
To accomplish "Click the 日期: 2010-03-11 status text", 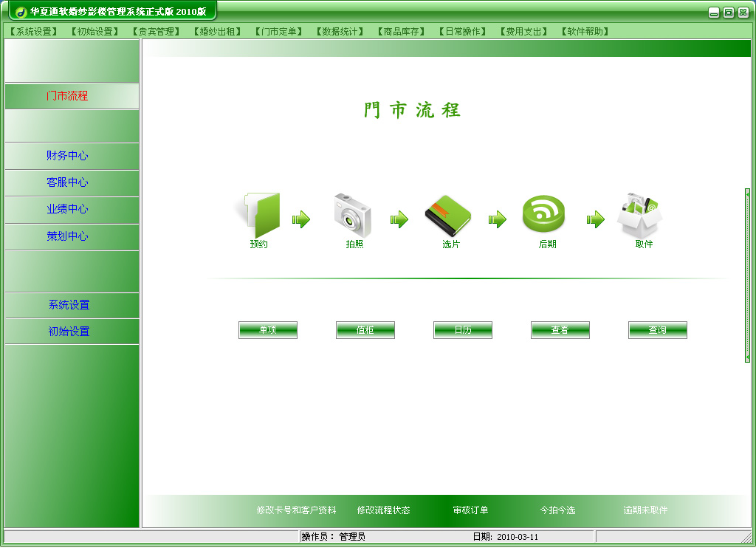I will (505, 536).
